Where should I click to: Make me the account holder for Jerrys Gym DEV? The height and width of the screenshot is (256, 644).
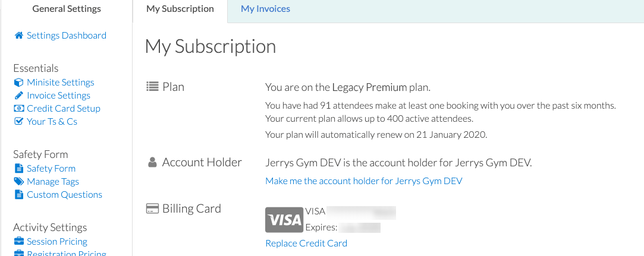[x=363, y=181]
